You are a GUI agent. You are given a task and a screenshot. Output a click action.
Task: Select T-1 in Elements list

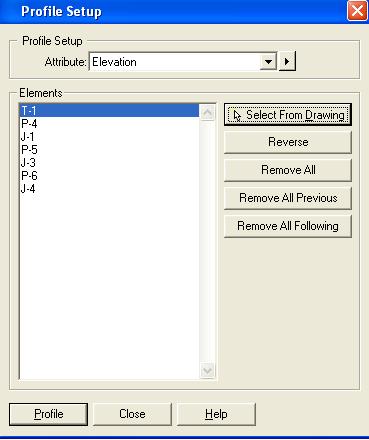pos(110,110)
